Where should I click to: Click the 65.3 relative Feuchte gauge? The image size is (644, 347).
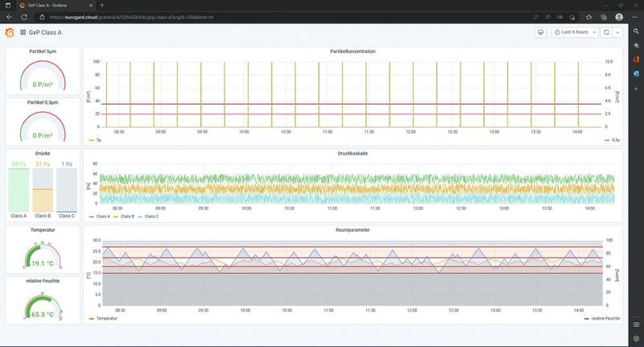(x=43, y=305)
